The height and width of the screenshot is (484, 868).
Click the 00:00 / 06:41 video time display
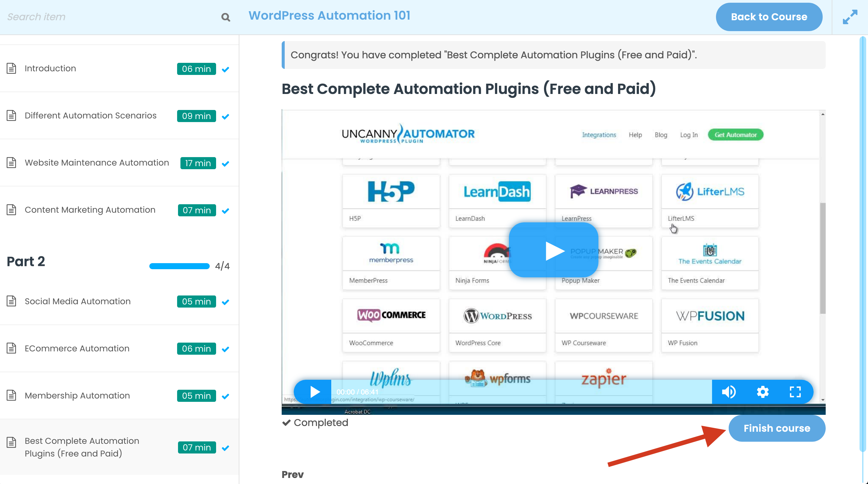coord(357,392)
